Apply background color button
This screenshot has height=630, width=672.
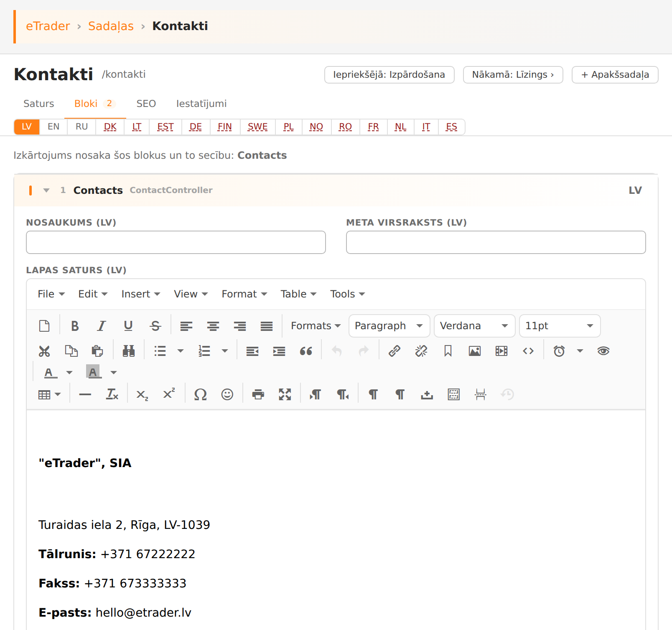point(93,372)
